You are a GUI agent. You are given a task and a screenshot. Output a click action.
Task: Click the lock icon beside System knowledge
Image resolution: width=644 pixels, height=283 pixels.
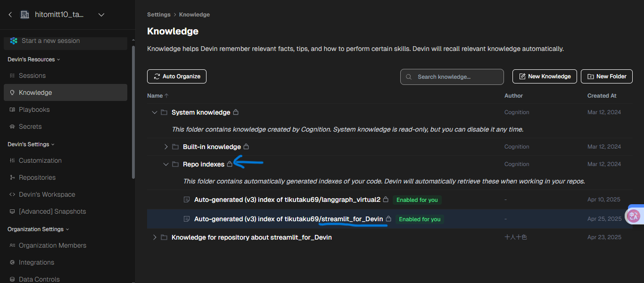[236, 112]
